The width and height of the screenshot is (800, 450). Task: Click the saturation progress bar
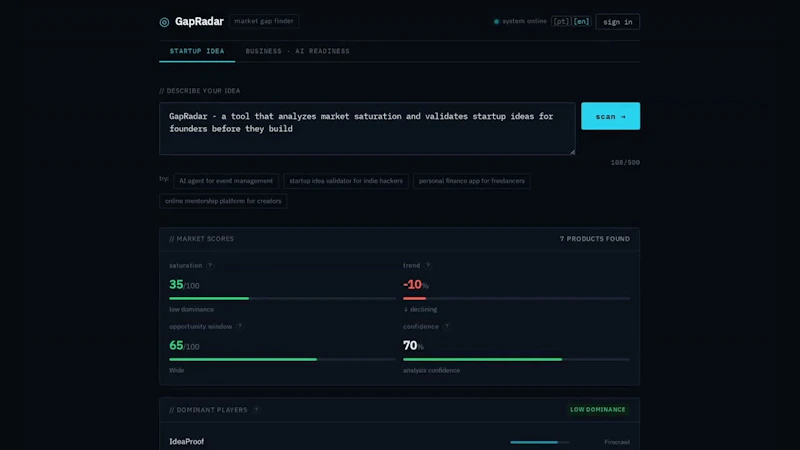click(282, 298)
